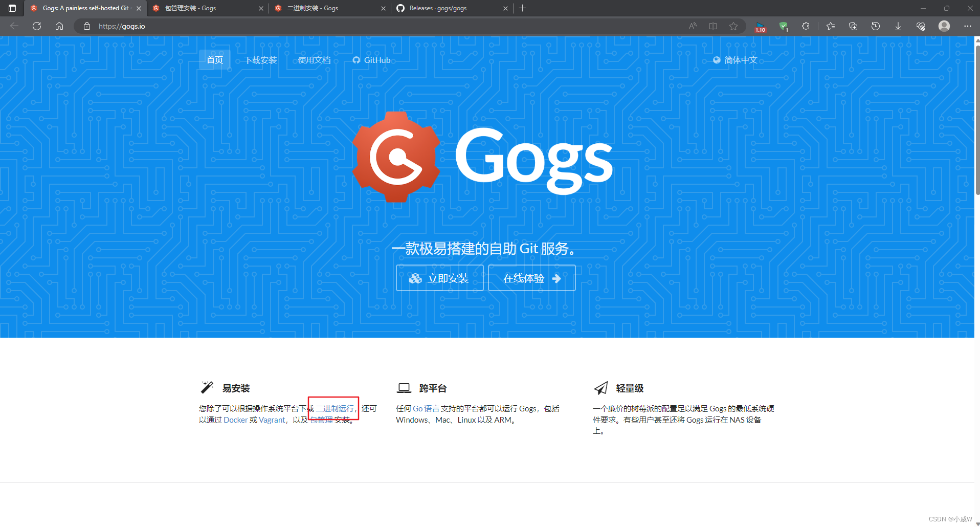Open the 二进制运行 link
Image resolution: width=980 pixels, height=527 pixels.
click(335, 408)
